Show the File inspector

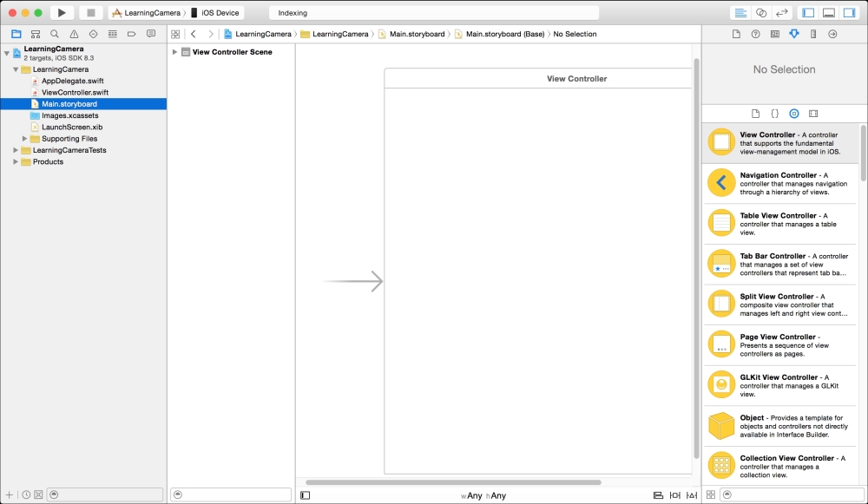pos(736,35)
